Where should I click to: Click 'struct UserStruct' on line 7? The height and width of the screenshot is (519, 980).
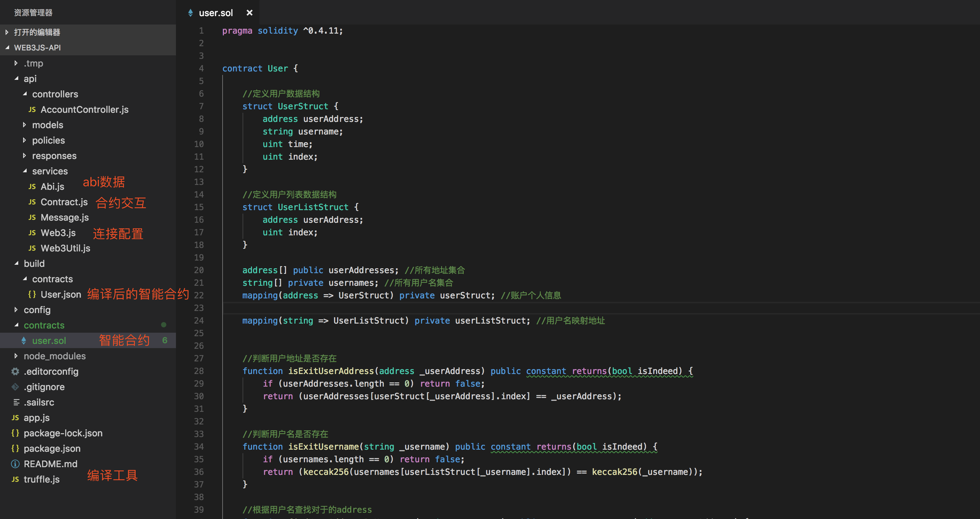[x=285, y=106]
